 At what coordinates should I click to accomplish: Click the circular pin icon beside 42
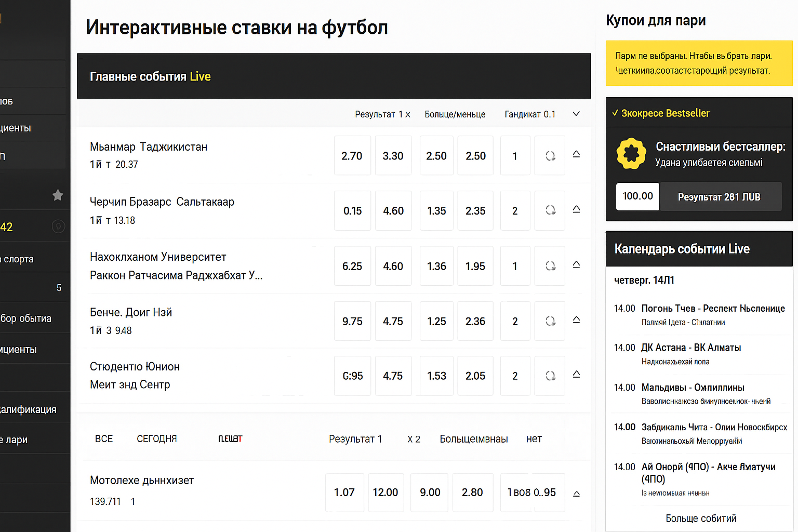click(x=58, y=227)
